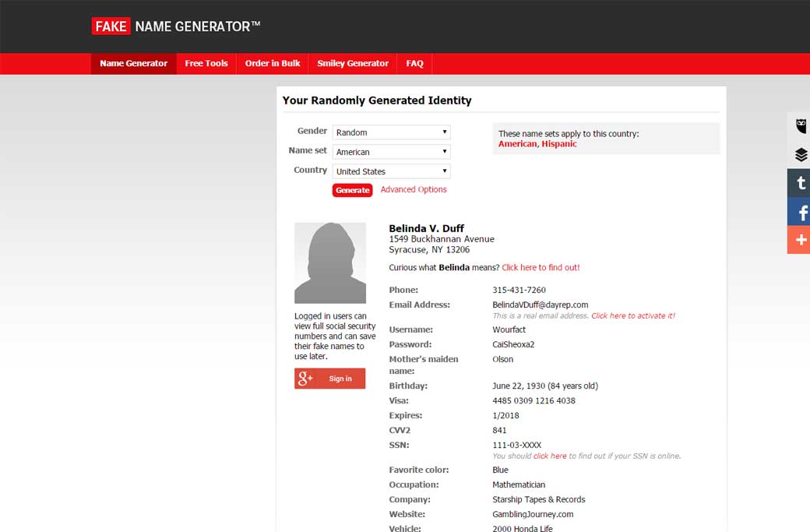Open the FAQ page
The width and height of the screenshot is (810, 532).
pos(414,64)
